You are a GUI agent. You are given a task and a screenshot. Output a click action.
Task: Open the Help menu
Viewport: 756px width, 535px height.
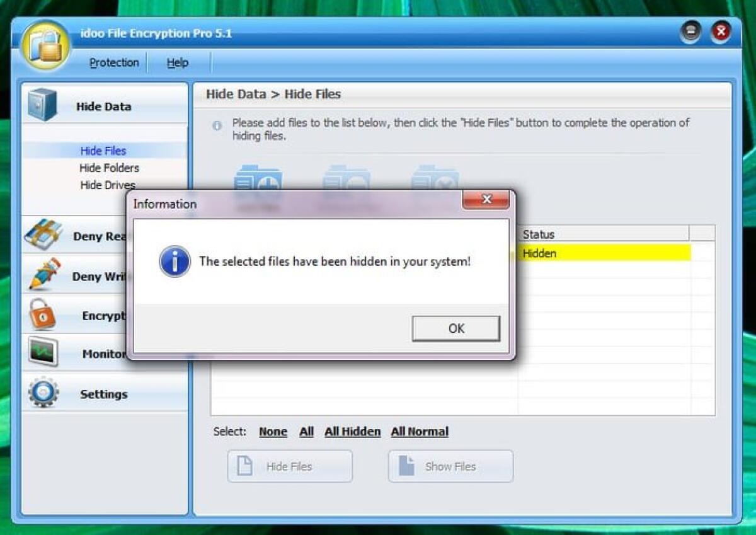coord(177,62)
